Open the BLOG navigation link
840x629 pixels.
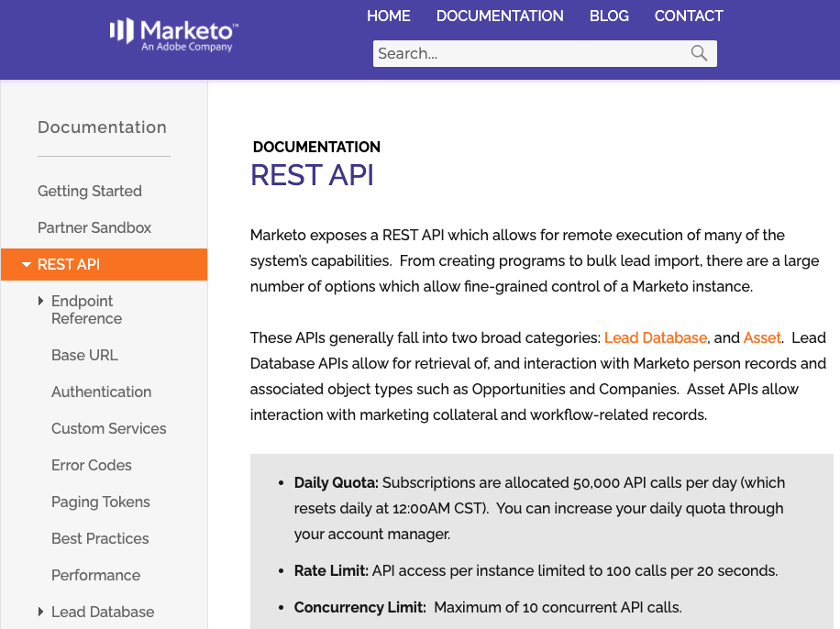[609, 16]
